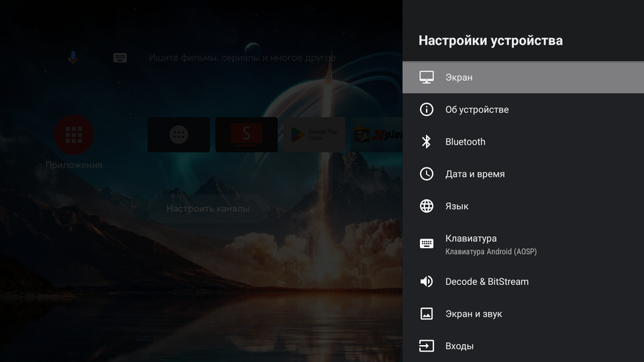Click the input arrow icon beside Входы
This screenshot has width=644, height=362.
(427, 346)
